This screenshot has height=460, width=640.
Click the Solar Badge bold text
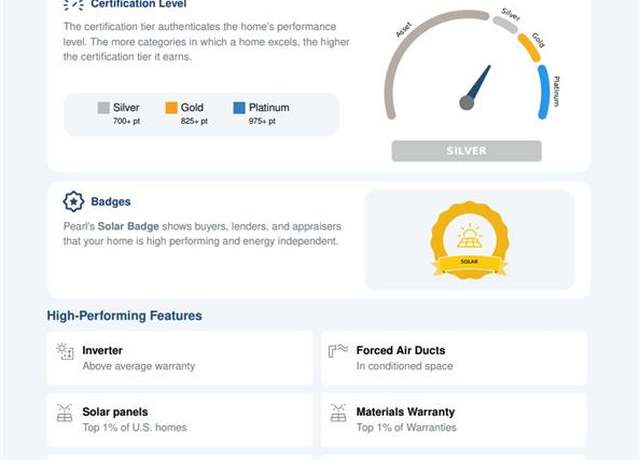[128, 227]
